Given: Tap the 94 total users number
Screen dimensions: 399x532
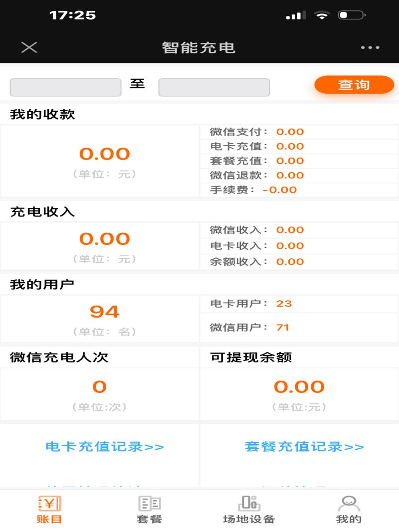Looking at the screenshot, I should [105, 312].
